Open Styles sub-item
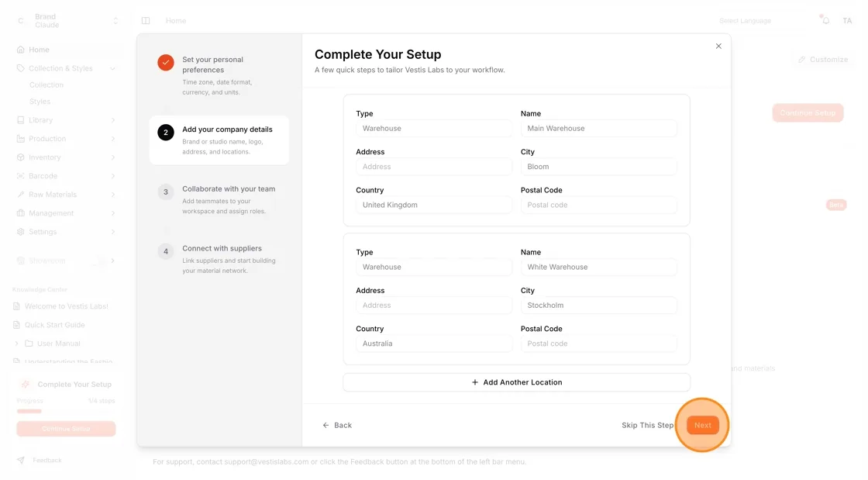 pyautogui.click(x=40, y=102)
